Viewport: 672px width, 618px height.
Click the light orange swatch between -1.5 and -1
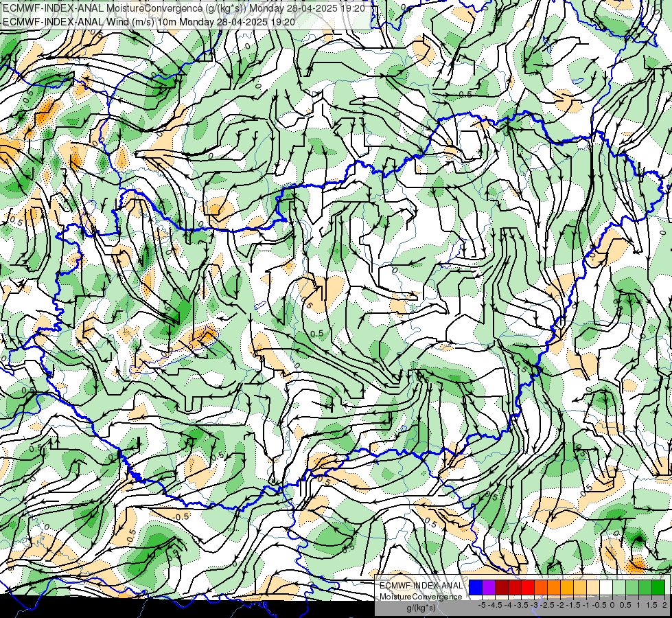(x=580, y=588)
